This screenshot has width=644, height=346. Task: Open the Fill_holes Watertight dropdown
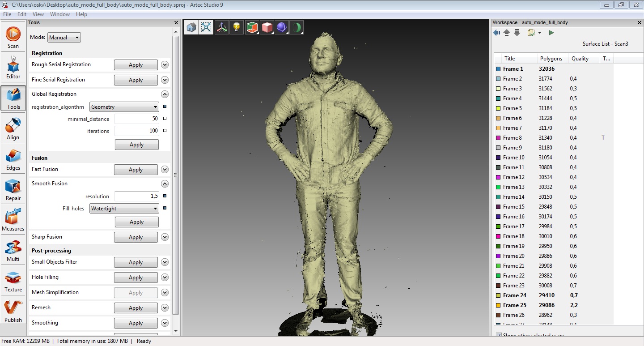click(124, 209)
